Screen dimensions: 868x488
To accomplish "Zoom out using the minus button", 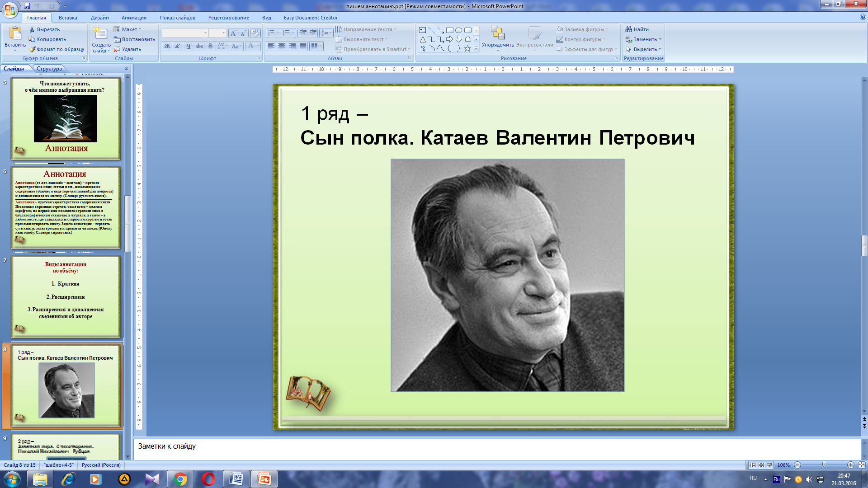I will (x=797, y=465).
